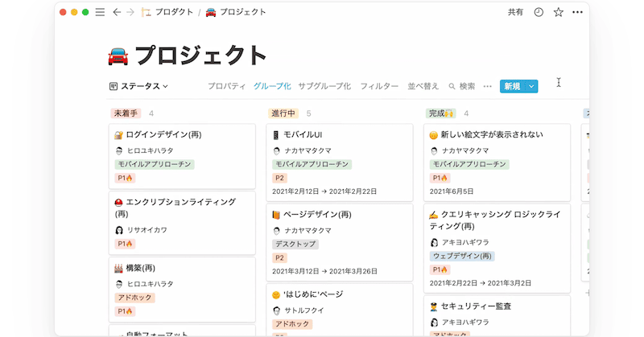Viewport: 644px width, 337px height.
Task: Click the 共有 share button
Action: coord(515,13)
